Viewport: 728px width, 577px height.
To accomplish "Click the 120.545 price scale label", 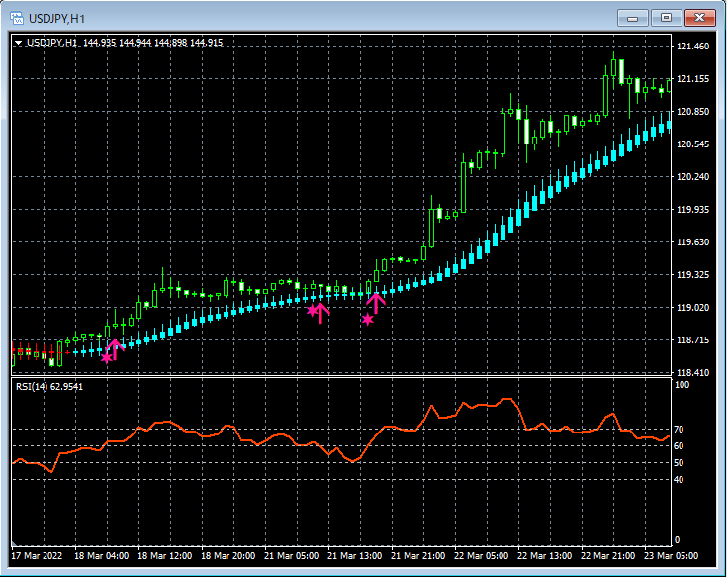I will [x=692, y=144].
